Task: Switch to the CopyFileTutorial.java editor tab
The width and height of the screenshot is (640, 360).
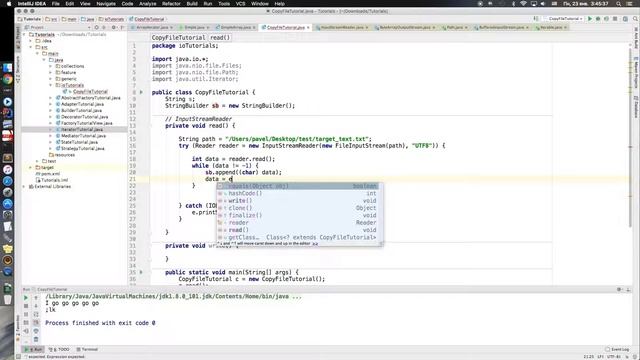Action: 285,27
